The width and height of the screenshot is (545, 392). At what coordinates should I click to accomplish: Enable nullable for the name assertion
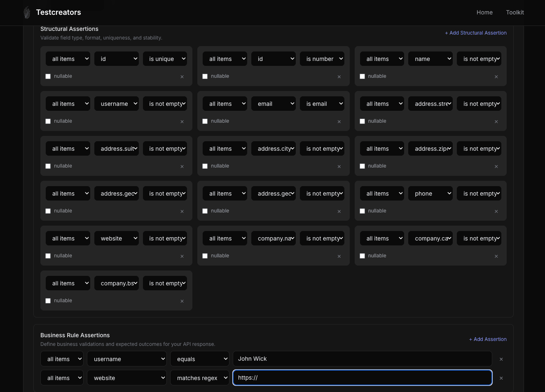(362, 76)
